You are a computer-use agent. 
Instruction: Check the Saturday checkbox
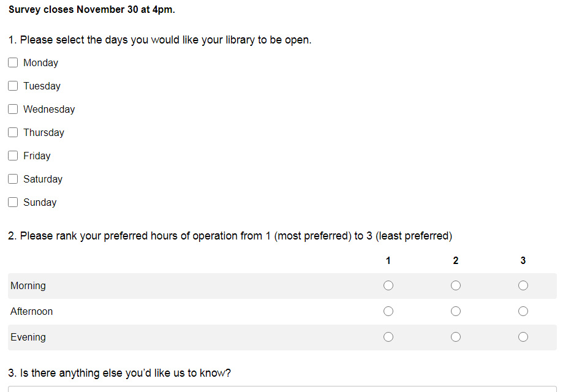[13, 179]
